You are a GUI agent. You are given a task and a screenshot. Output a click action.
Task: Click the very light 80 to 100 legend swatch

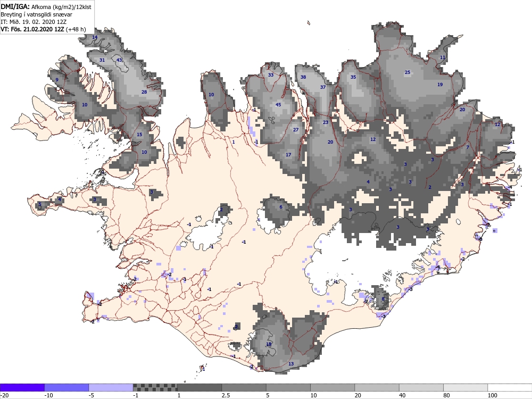tap(465, 387)
